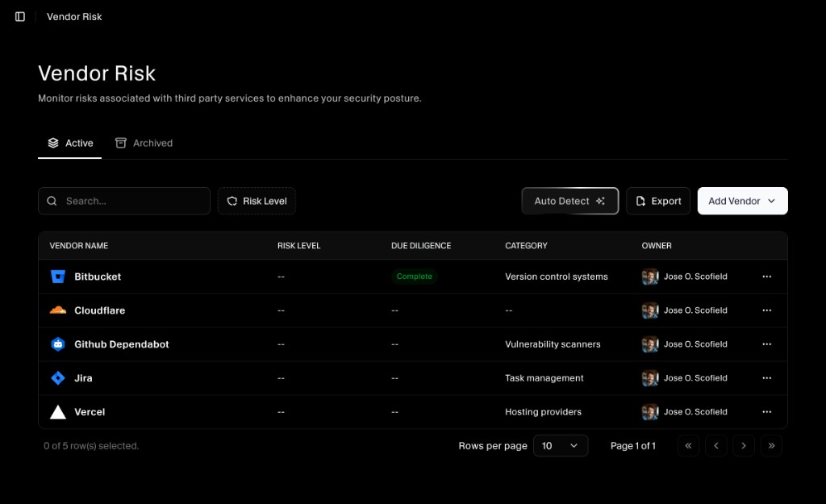Click the Complete due diligence badge
The height and width of the screenshot is (504, 826).
[x=414, y=277]
